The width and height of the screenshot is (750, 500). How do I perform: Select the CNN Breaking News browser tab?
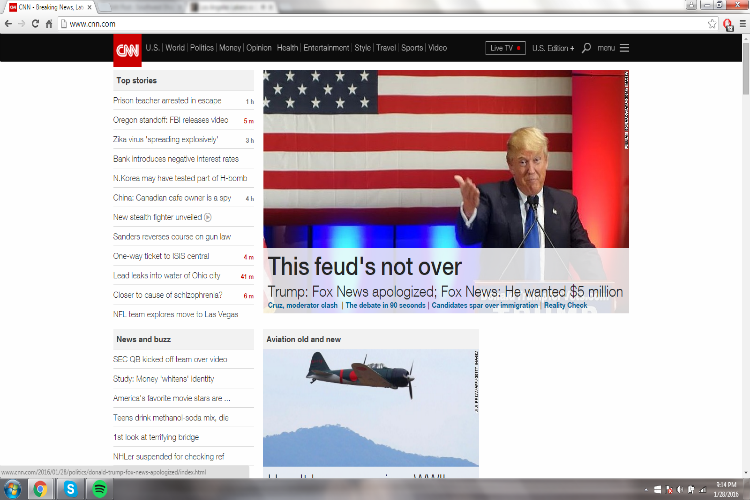[50, 7]
